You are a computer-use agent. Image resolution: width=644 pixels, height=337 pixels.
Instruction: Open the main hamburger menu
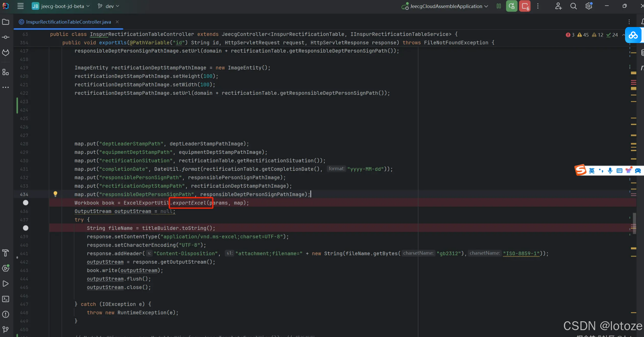pos(20,6)
